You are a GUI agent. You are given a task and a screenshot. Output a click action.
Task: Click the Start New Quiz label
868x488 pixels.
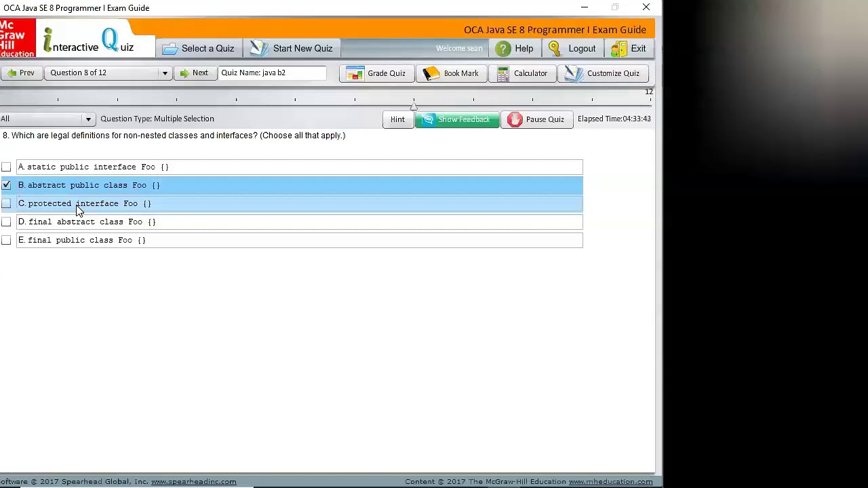tap(302, 49)
